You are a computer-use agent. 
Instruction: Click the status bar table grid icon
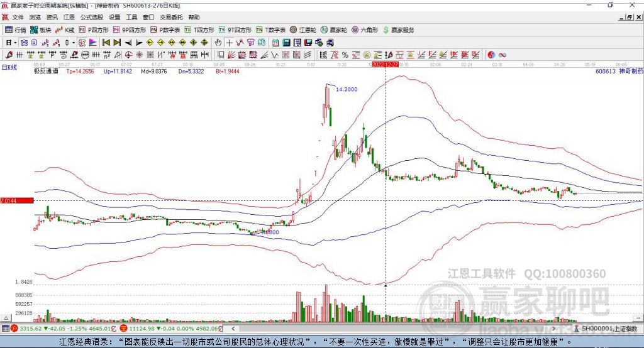(5, 329)
